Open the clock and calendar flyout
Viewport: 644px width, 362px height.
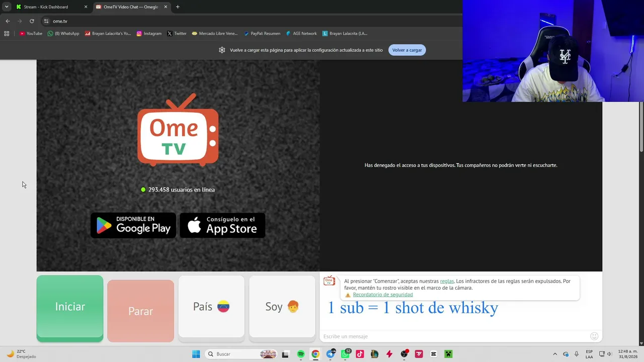[x=628, y=354]
